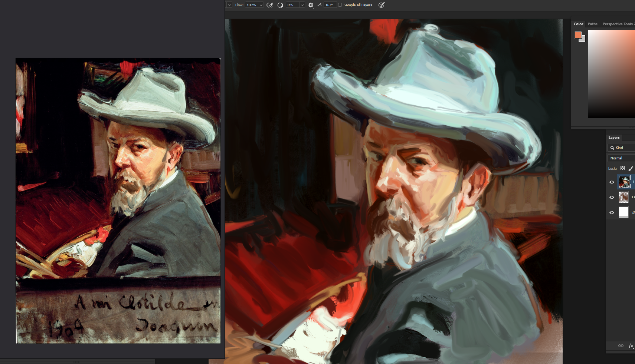
Task: Toggle lock image pixels brush icon
Action: 631,168
